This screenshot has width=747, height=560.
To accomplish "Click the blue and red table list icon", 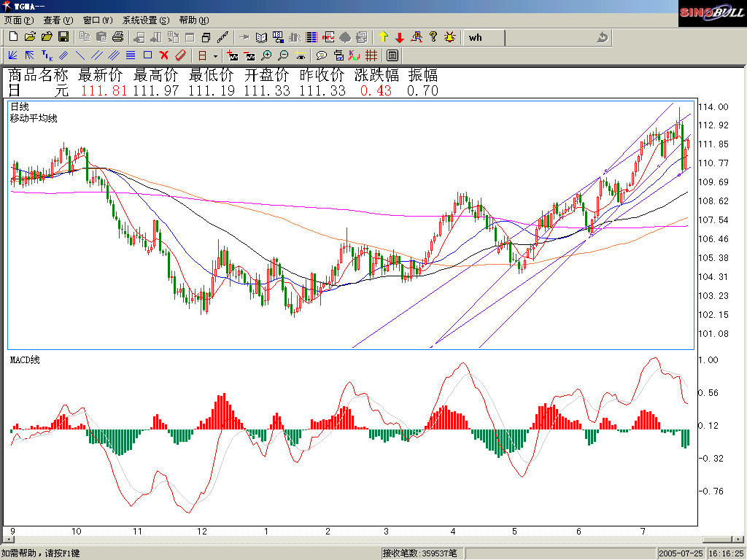I will tap(311, 37).
